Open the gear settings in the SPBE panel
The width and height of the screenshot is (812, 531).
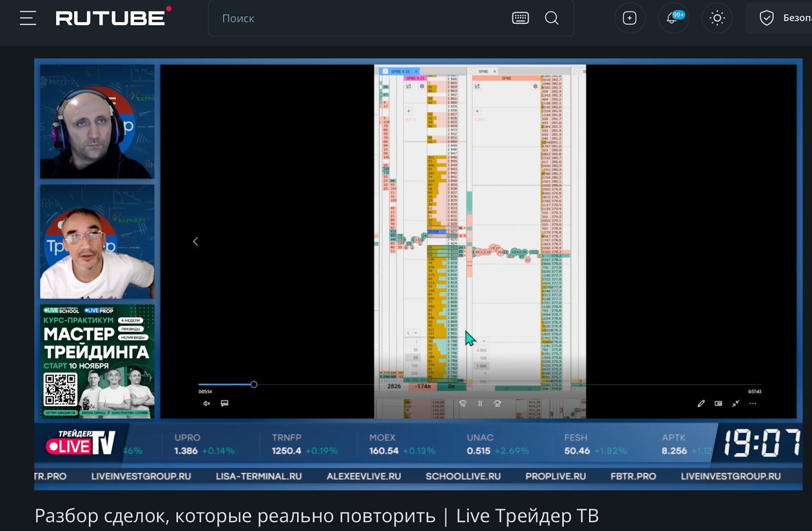[x=535, y=87]
